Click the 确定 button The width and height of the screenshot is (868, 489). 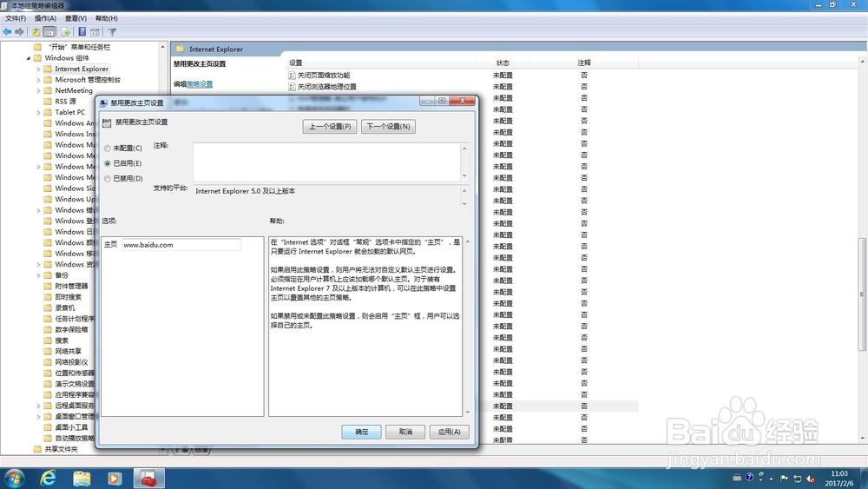[361, 432]
